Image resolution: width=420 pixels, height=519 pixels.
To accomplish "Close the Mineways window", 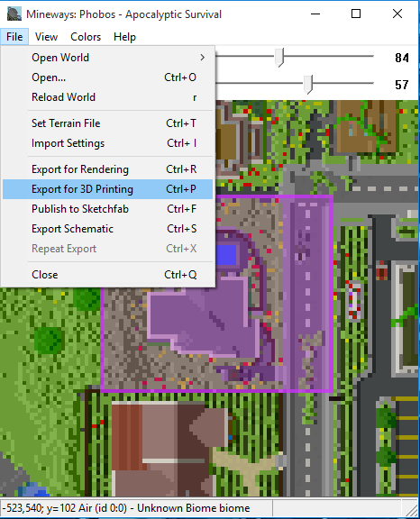I will [x=397, y=14].
